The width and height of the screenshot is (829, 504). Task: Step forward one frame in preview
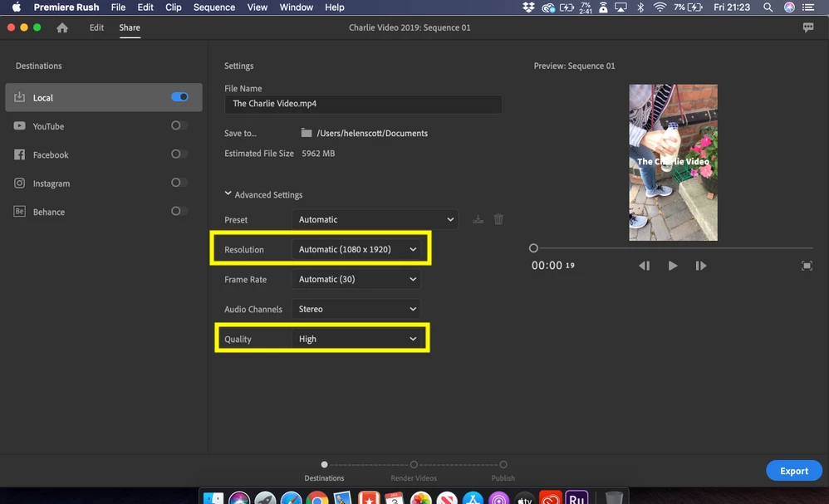(700, 266)
